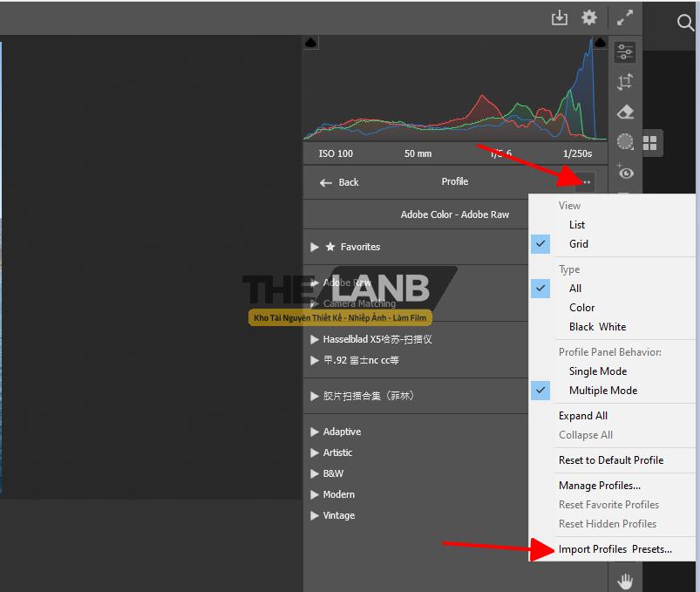The width and height of the screenshot is (700, 592).
Task: Click Reset to Default Profile
Action: pos(611,459)
